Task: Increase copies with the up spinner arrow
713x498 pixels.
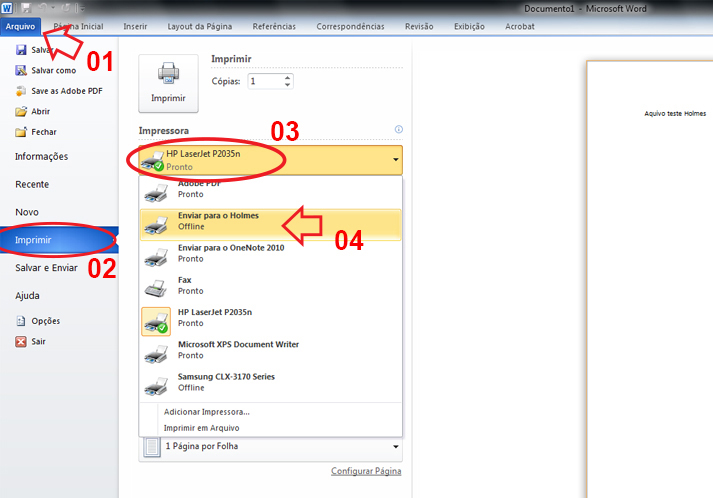Action: (x=287, y=78)
